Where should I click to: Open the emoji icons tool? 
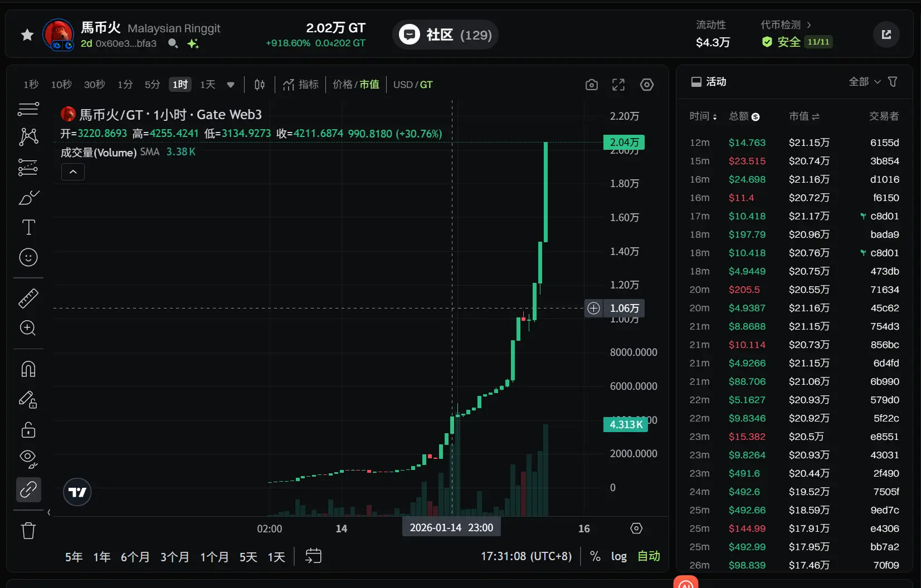coord(28,257)
